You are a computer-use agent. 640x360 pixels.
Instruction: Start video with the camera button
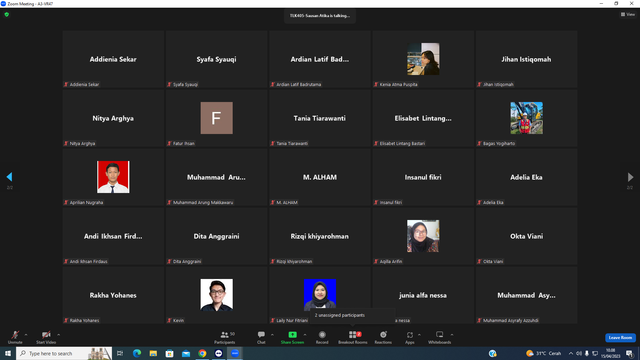click(46, 337)
